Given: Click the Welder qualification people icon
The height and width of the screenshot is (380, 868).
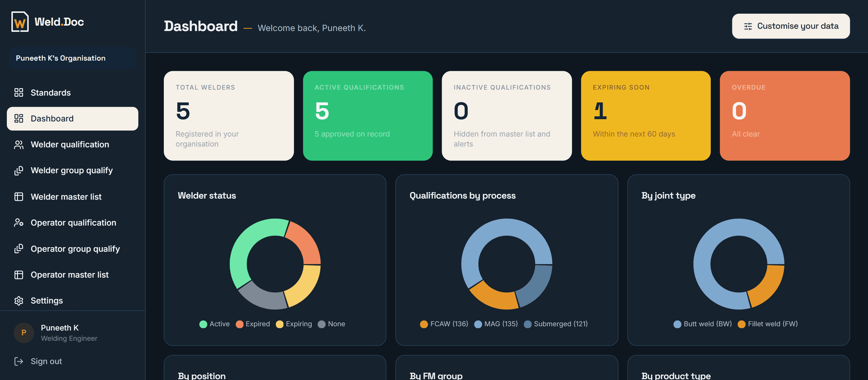Looking at the screenshot, I should click(x=19, y=144).
